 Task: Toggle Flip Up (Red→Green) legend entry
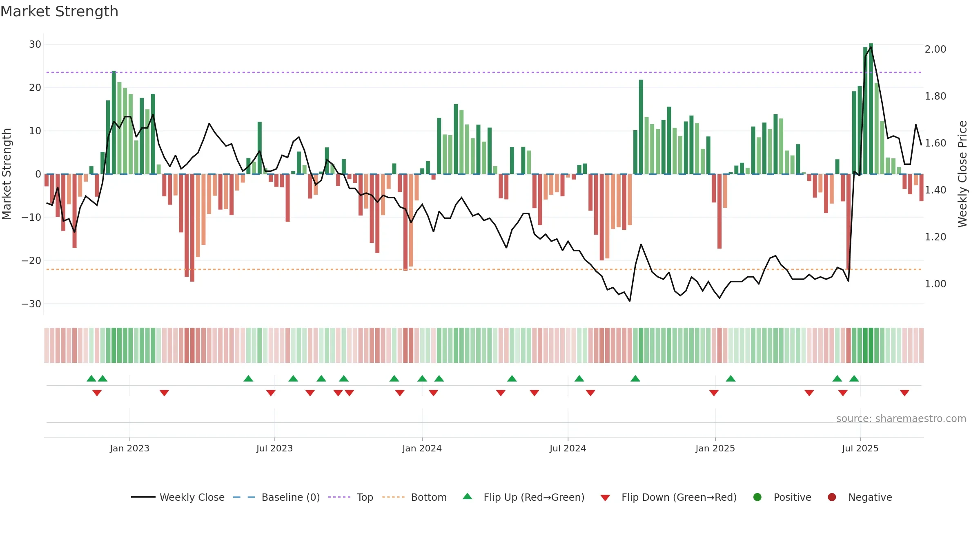tap(523, 497)
